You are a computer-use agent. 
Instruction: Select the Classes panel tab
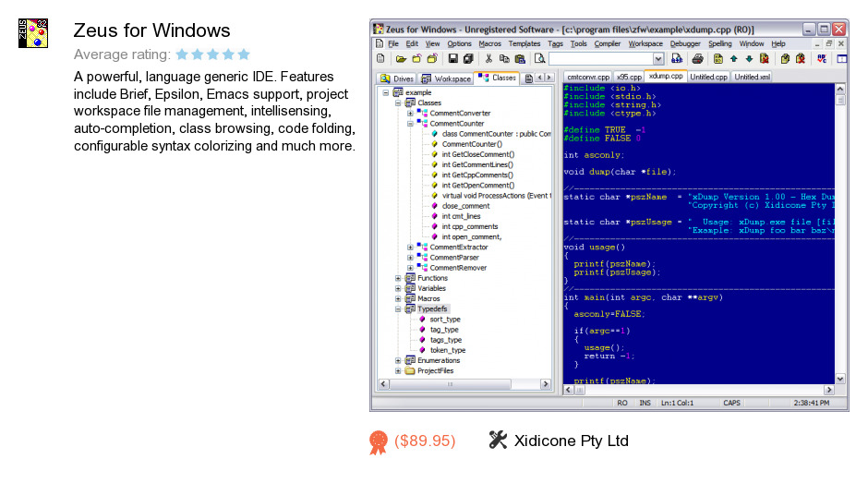497,78
